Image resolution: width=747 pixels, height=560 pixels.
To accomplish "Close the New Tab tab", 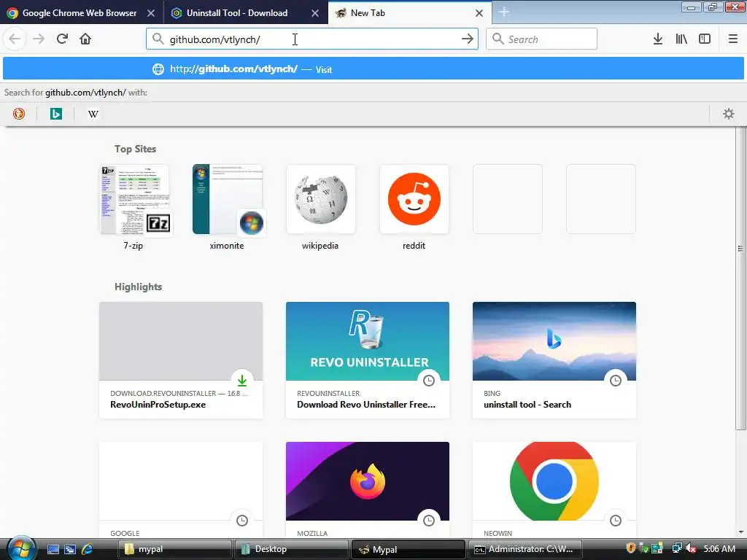I will (x=479, y=13).
